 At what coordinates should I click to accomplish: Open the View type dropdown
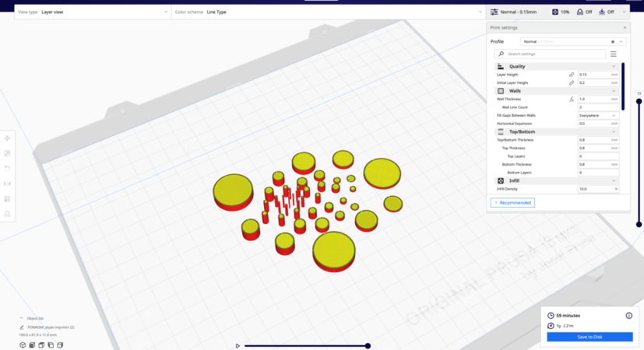tap(93, 12)
